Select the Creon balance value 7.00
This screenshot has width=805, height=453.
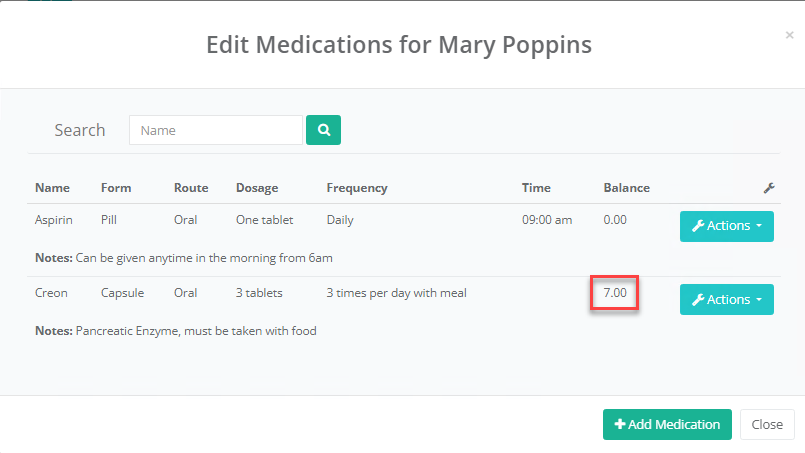pos(615,293)
